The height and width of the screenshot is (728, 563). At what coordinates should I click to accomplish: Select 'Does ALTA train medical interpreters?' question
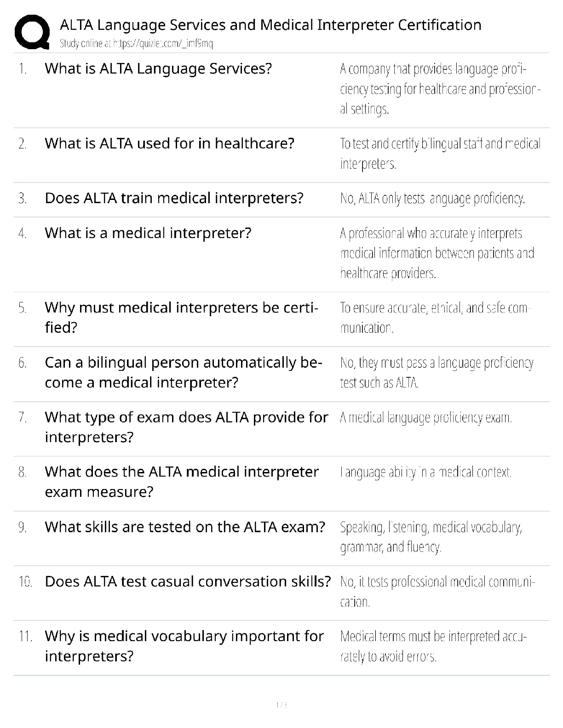pos(174,198)
